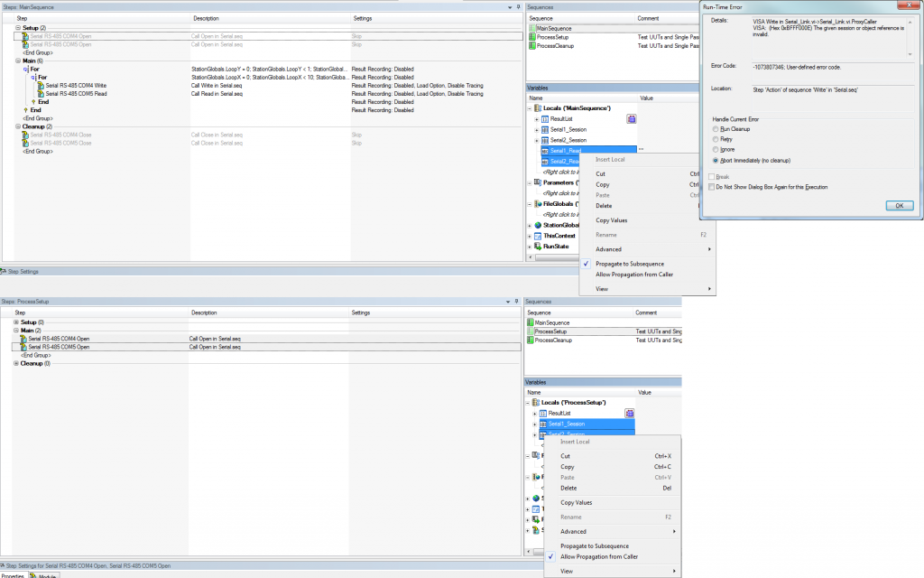Select ProcessCleanup icon in top Sequences list
This screenshot has height=578, width=924.
[x=531, y=44]
